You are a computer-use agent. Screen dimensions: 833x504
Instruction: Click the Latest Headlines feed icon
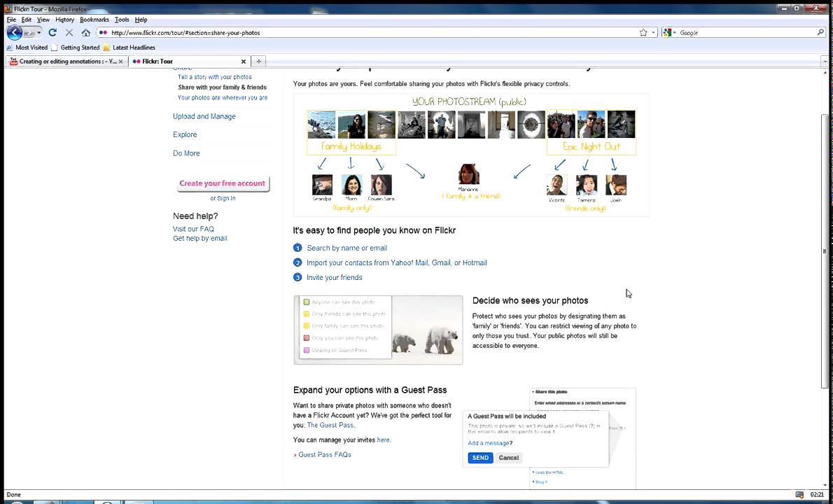click(107, 48)
